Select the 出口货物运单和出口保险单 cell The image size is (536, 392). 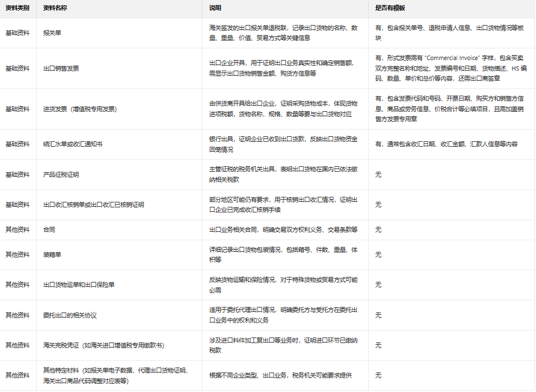click(x=79, y=285)
